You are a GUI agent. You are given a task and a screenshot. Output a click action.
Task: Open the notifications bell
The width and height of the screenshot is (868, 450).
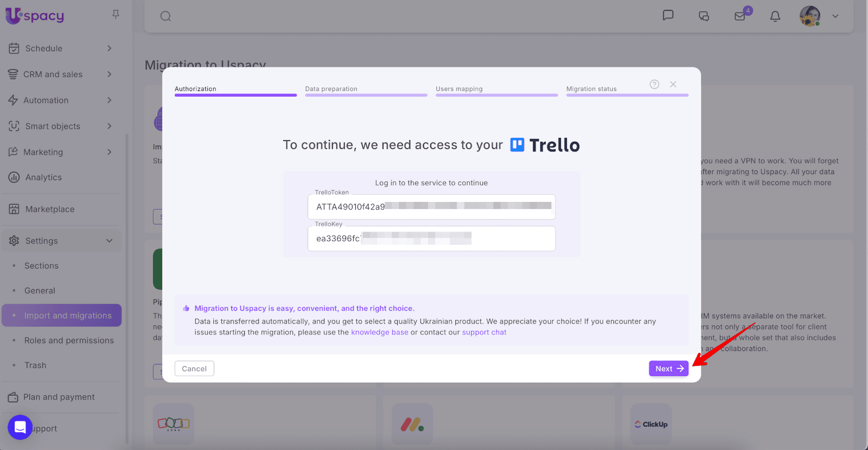(x=775, y=16)
